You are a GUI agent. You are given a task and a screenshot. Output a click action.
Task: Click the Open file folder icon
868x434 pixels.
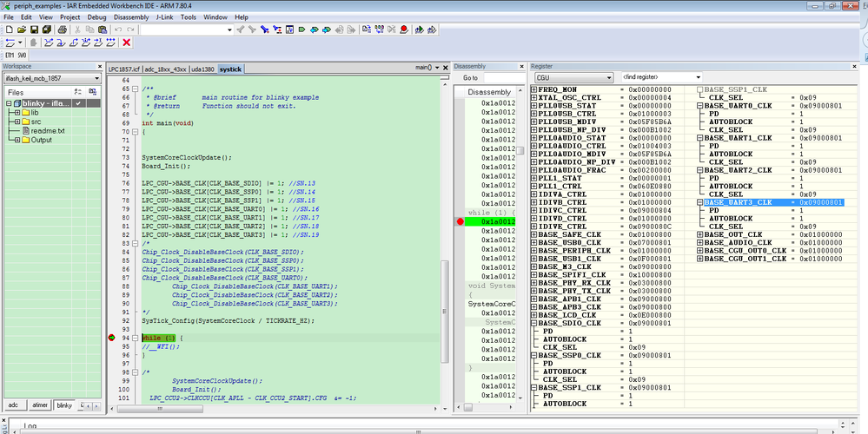tap(21, 30)
